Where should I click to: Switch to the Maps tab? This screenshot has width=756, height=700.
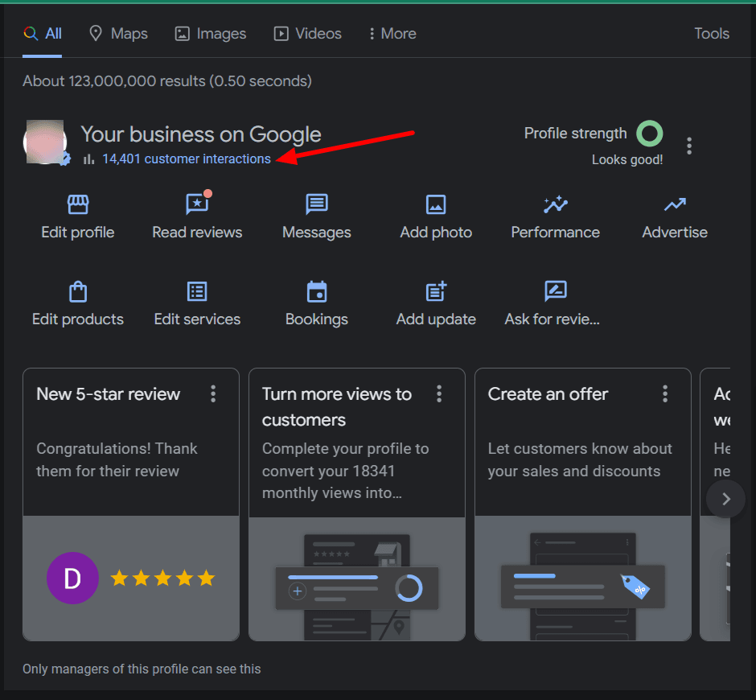pos(118,33)
